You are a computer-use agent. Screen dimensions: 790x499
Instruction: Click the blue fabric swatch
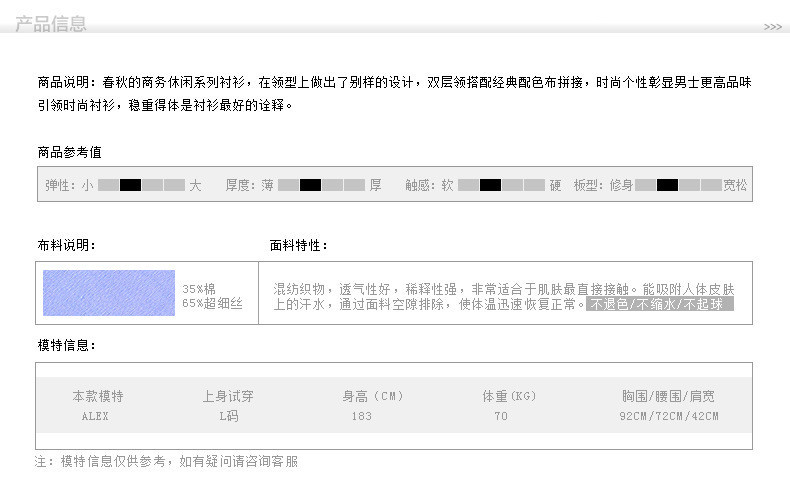coord(108,293)
